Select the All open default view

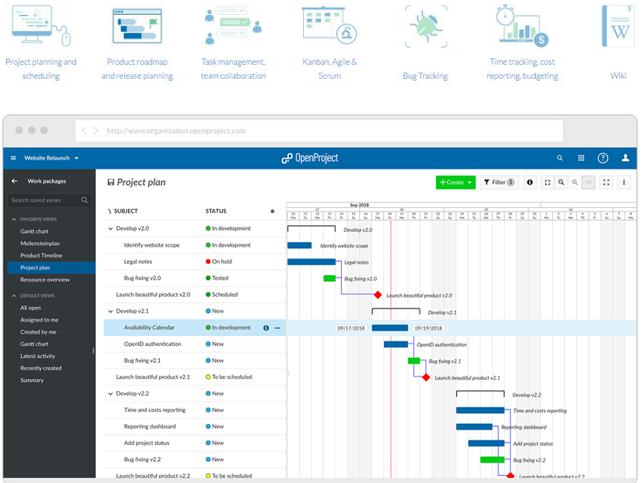[x=31, y=308]
